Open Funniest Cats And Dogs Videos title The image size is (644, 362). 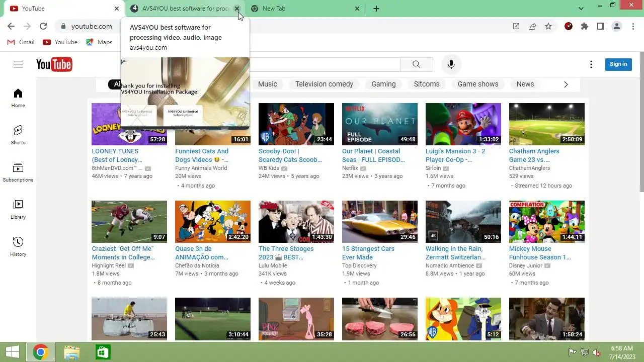(202, 155)
